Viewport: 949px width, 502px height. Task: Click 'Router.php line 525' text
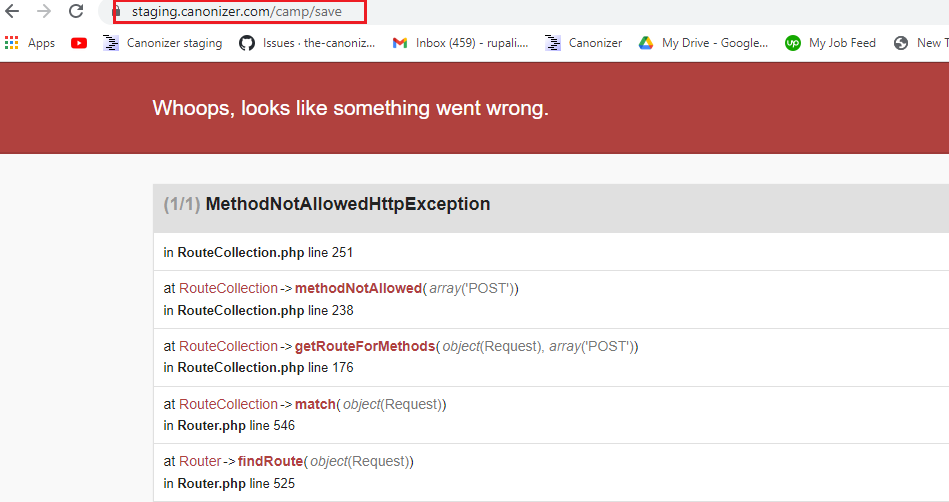(236, 484)
